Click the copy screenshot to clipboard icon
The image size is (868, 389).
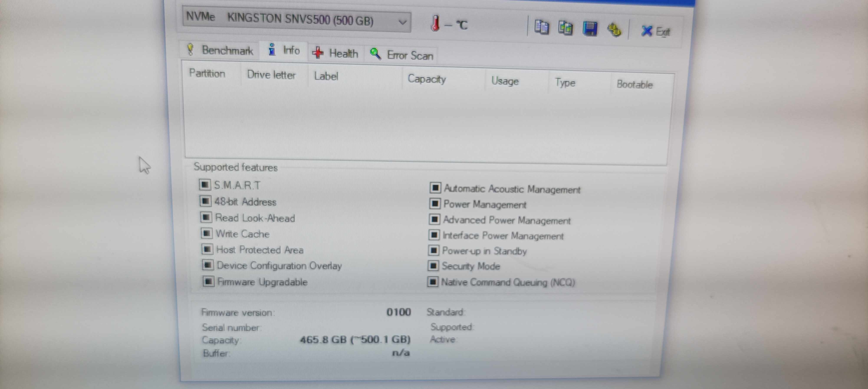pyautogui.click(x=566, y=28)
